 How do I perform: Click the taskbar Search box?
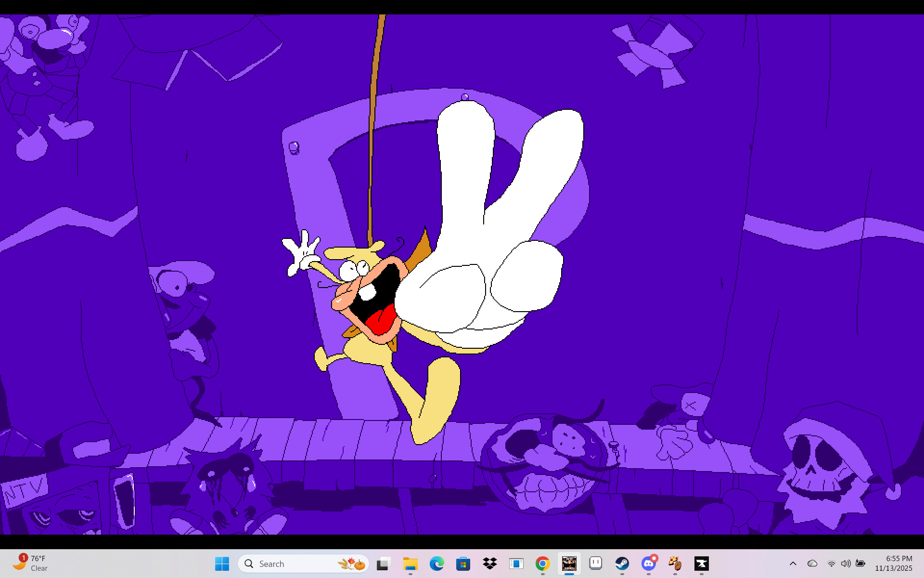[303, 564]
